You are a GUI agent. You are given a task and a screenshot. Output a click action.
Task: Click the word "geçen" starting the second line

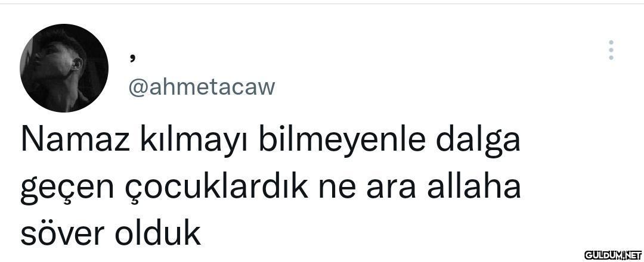[x=67, y=189]
